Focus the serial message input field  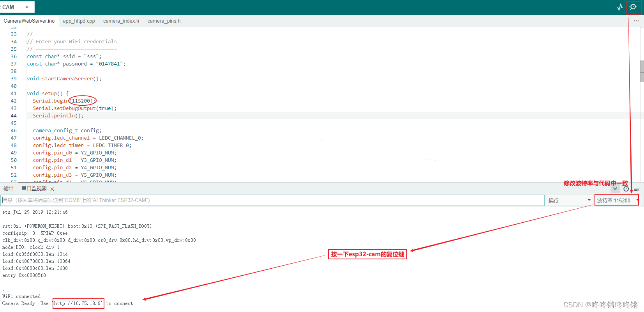[272, 200]
